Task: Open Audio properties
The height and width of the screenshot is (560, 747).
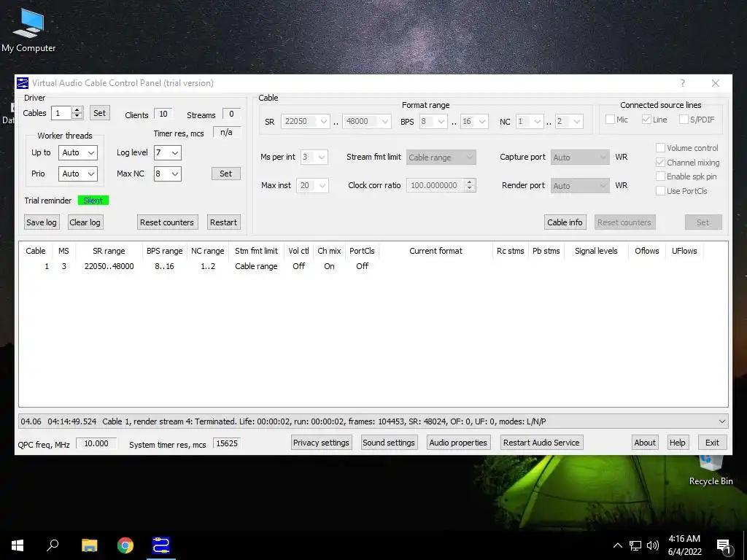Action: tap(458, 443)
